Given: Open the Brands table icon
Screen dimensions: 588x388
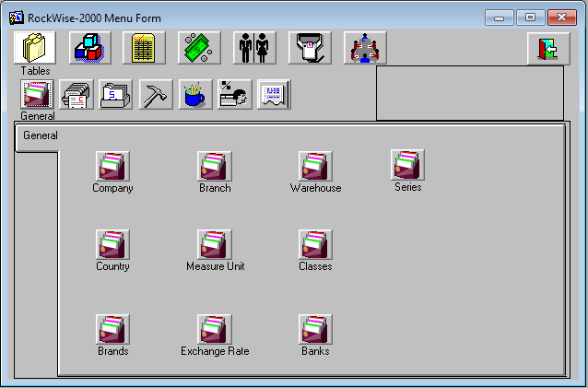Looking at the screenshot, I should point(112,329).
